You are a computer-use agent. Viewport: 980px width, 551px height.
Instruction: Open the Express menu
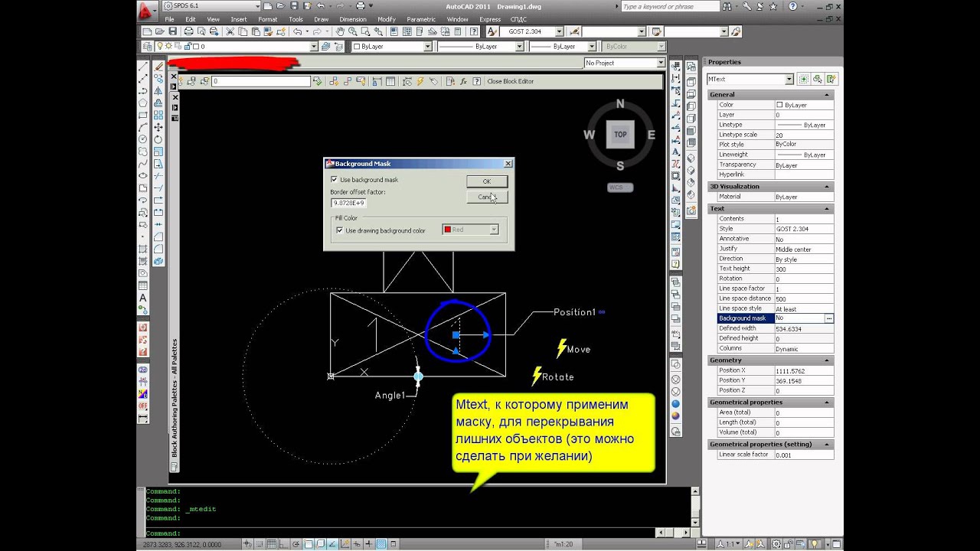490,19
